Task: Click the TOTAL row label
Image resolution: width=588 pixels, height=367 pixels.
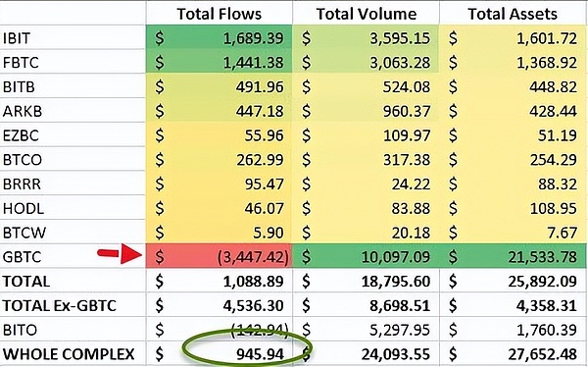Action: pos(26,282)
